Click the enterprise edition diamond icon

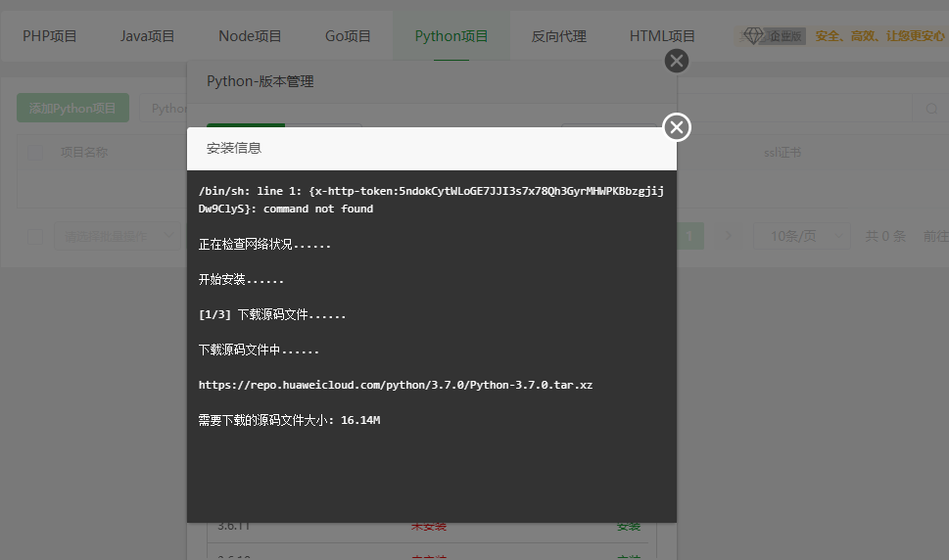pyautogui.click(x=753, y=36)
